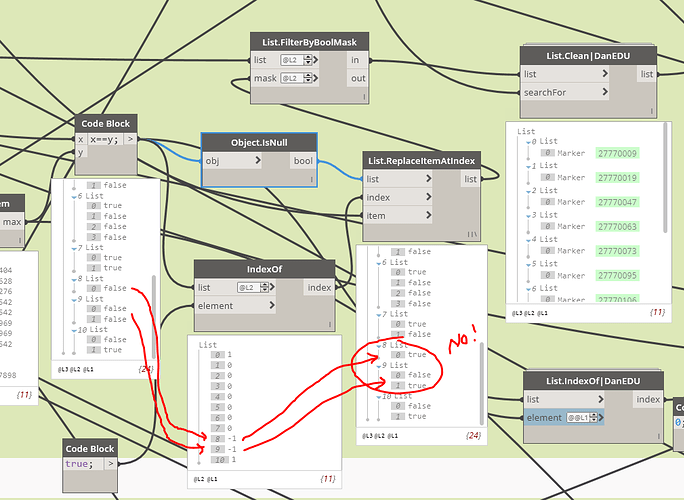Click scrollbar in ReplaceItemAtIndex preview
The width and height of the screenshot is (684, 500).
pos(482,383)
